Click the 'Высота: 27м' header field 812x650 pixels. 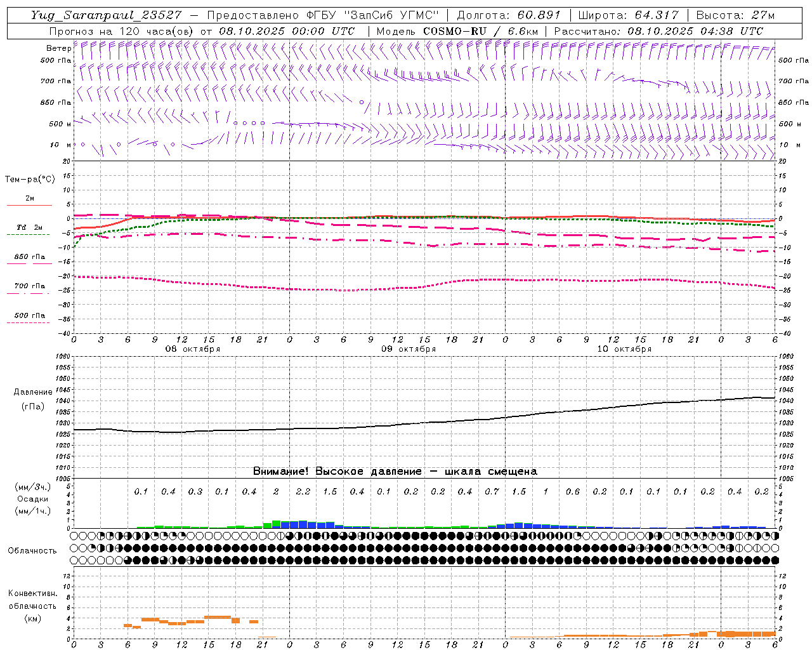736,15
